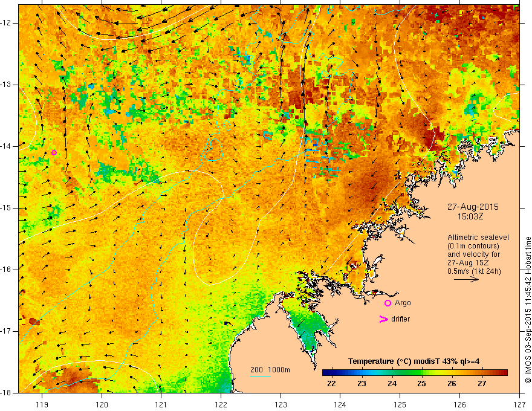Screen dimensions: 532x411
Task: Click the latitude axis label '-15'
Action: tap(6, 208)
